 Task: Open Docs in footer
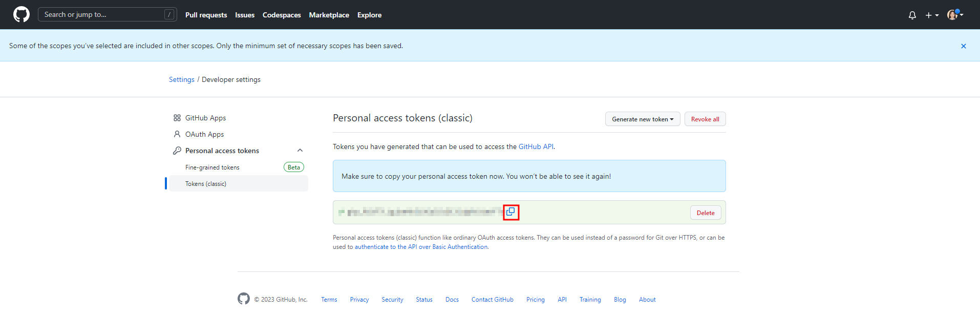pyautogui.click(x=452, y=300)
